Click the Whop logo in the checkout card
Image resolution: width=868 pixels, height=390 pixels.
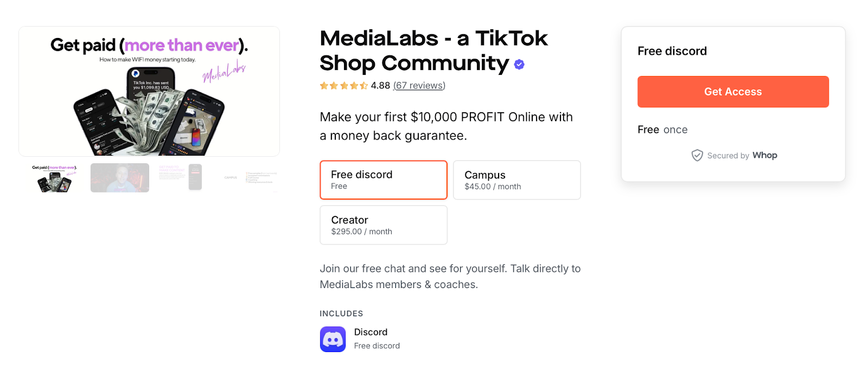(x=765, y=155)
